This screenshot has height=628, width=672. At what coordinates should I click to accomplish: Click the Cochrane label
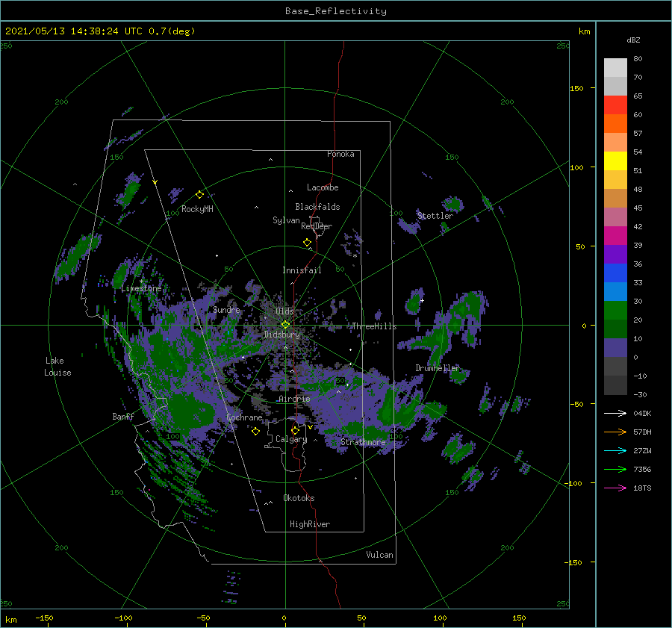coord(244,417)
